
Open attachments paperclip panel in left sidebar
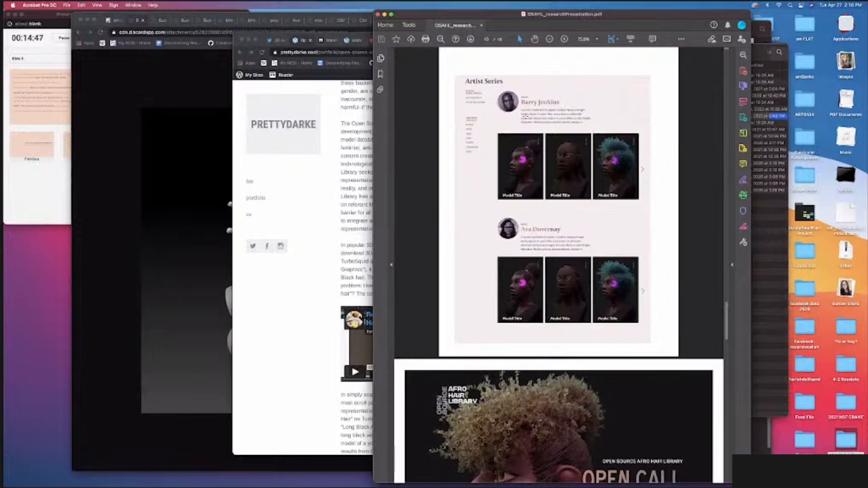click(x=381, y=89)
